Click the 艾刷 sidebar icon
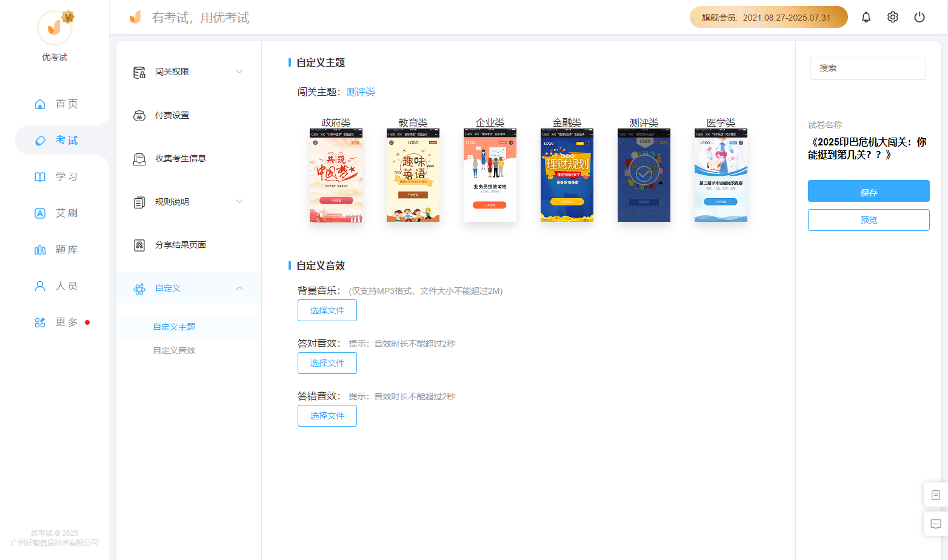Image resolution: width=948 pixels, height=560 pixels. click(x=40, y=213)
